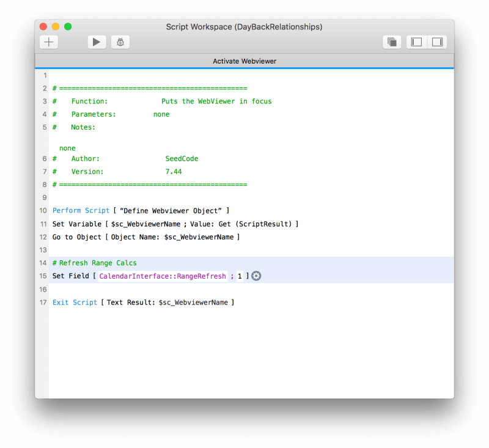Hide the scripts sidebar using the left panel toggle
Viewport: 489px width, 448px height.
coord(416,42)
